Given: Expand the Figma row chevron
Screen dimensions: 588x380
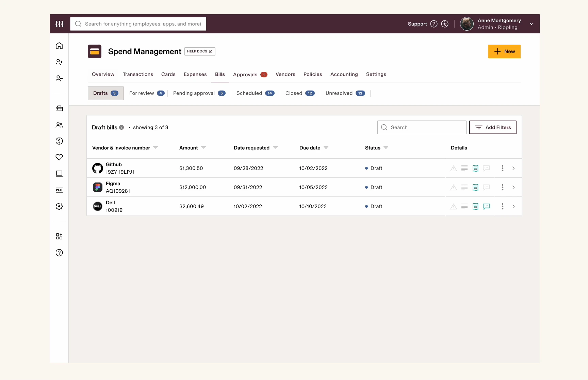Looking at the screenshot, I should point(513,187).
